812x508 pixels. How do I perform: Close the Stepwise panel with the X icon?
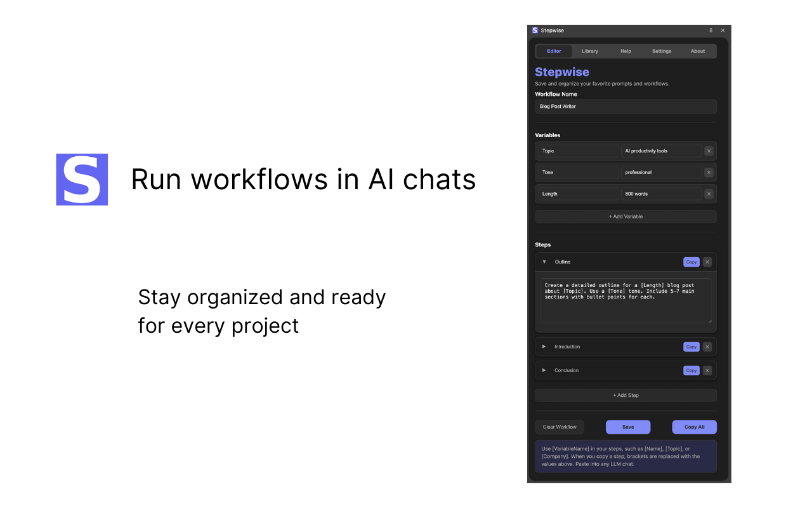click(x=723, y=30)
